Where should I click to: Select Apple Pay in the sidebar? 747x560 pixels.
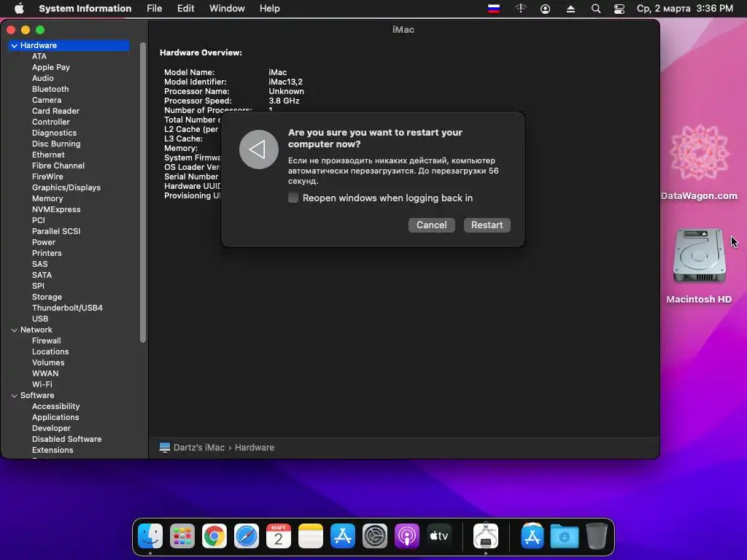click(x=51, y=67)
